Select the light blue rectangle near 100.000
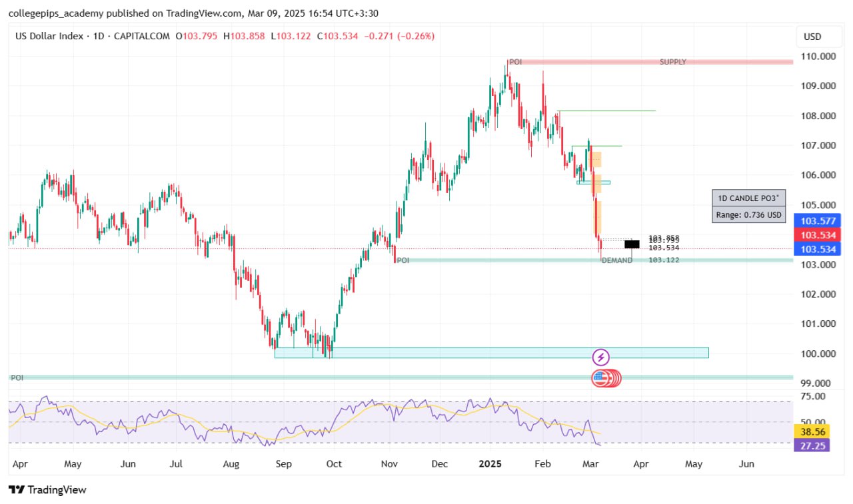The width and height of the screenshot is (853, 504). [491, 352]
